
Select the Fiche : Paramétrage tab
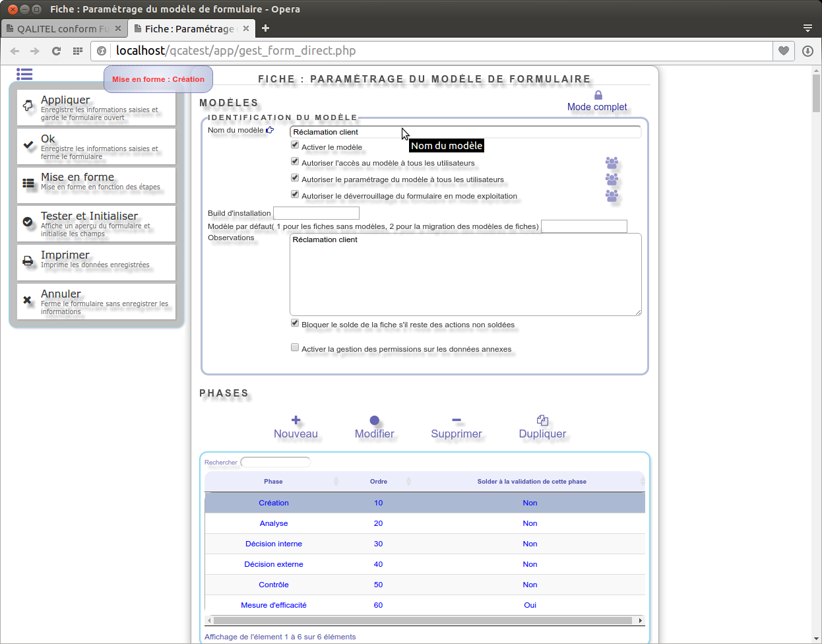pyautogui.click(x=190, y=28)
